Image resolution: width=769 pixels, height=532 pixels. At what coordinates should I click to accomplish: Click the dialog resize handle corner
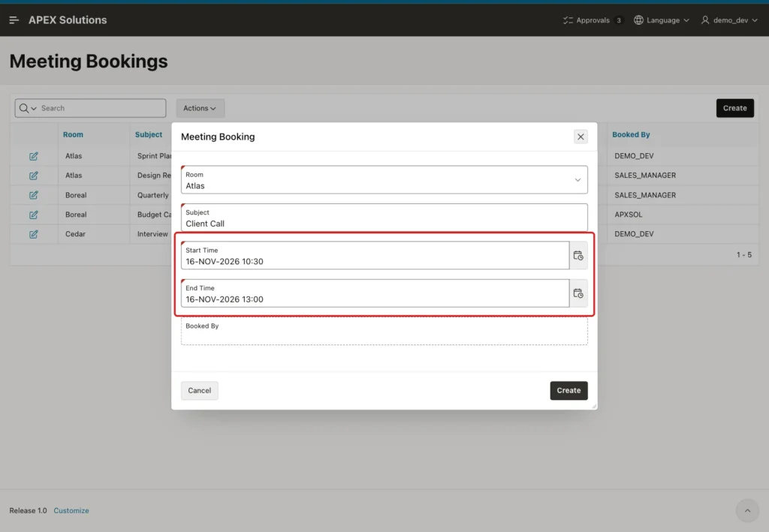(x=594, y=406)
